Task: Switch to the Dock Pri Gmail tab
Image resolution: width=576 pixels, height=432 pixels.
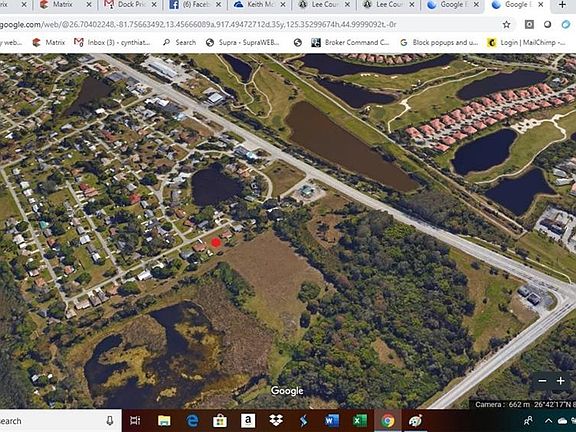Action: (x=130, y=5)
